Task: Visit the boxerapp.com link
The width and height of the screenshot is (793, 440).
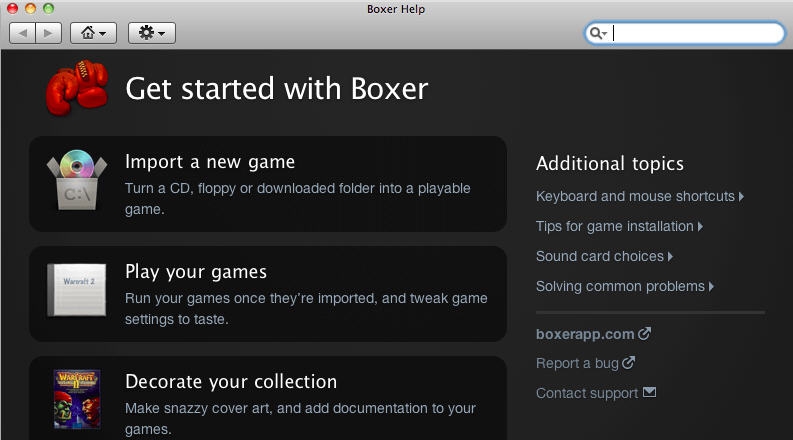Action: [x=585, y=334]
